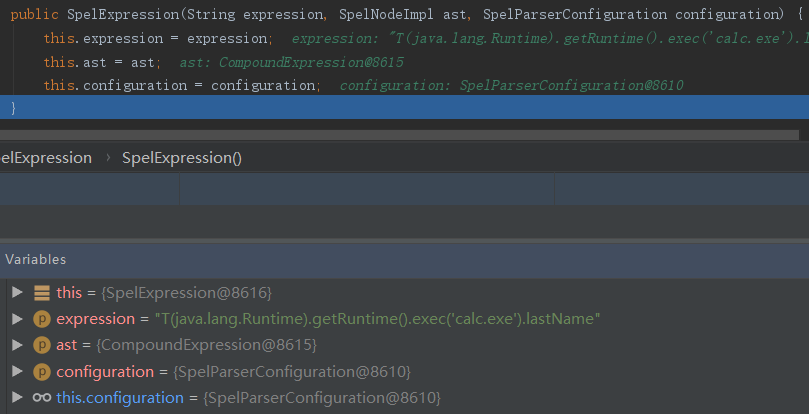
Task: Expand the "this" variable node
Action: click(x=16, y=292)
